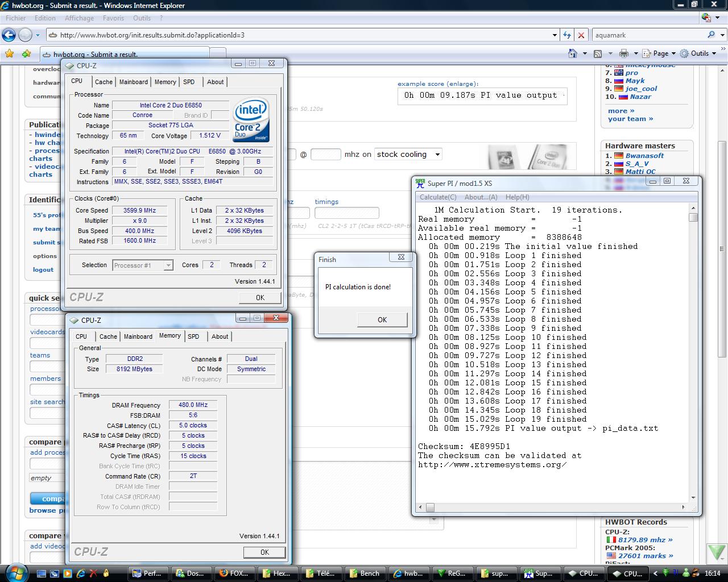Go back with the browser Back arrow
This screenshot has width=728, height=582.
pos(9,35)
